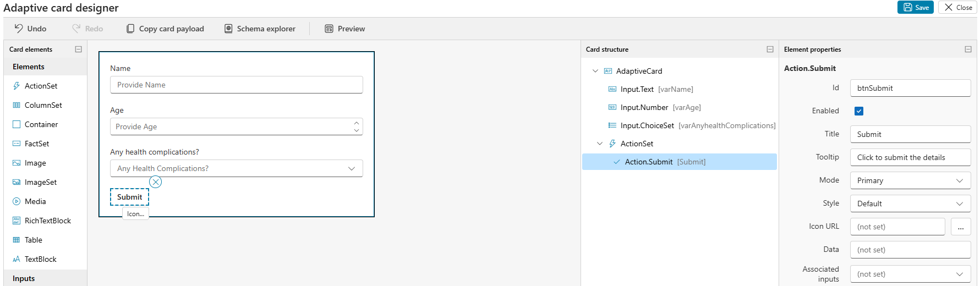
Task: Click the Age number spinner arrows
Action: tap(357, 127)
